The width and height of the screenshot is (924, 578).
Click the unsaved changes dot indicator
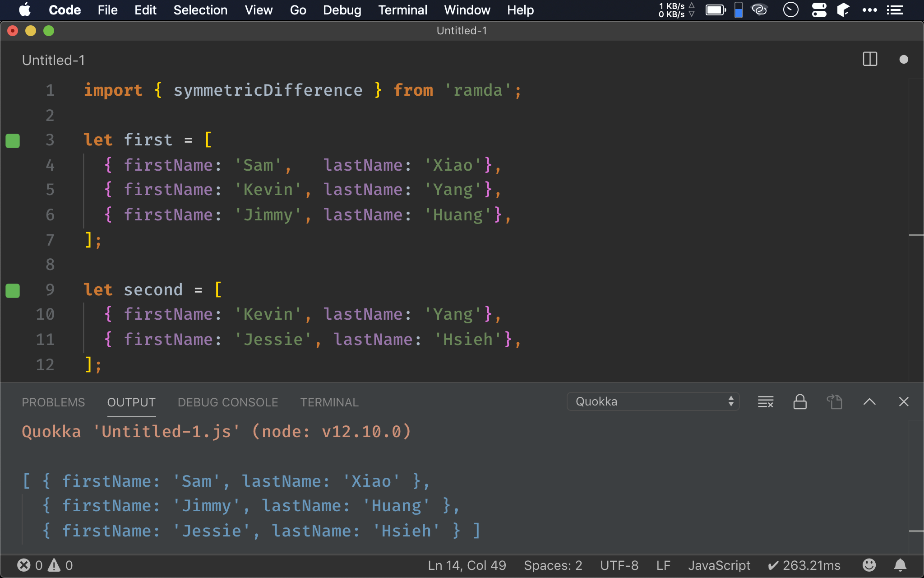point(903,60)
